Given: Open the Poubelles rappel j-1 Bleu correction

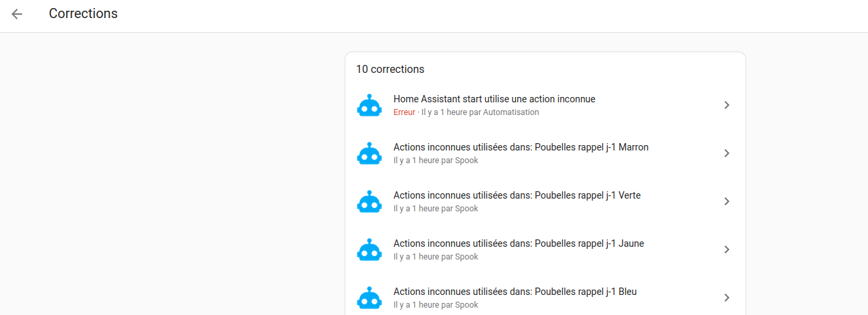Looking at the screenshot, I should [545, 298].
